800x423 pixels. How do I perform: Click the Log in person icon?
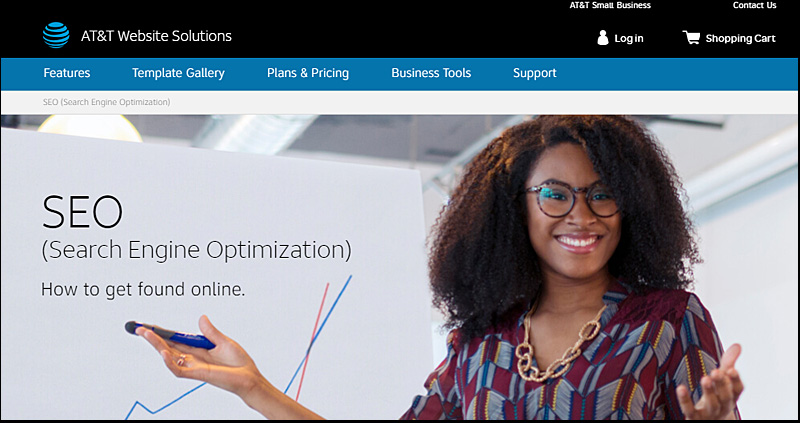click(x=603, y=38)
